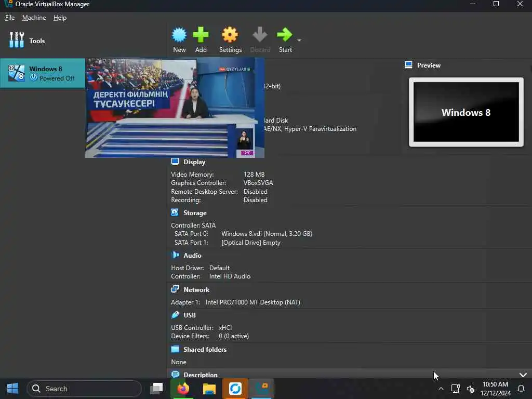Open the Help menu

(x=60, y=18)
